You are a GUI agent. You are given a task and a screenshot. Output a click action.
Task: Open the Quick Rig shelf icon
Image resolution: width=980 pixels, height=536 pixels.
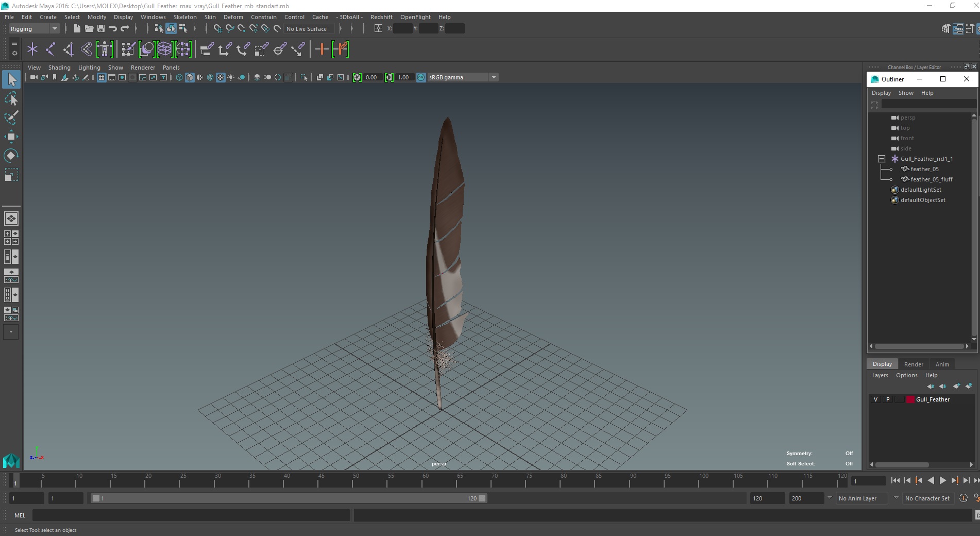(x=105, y=49)
